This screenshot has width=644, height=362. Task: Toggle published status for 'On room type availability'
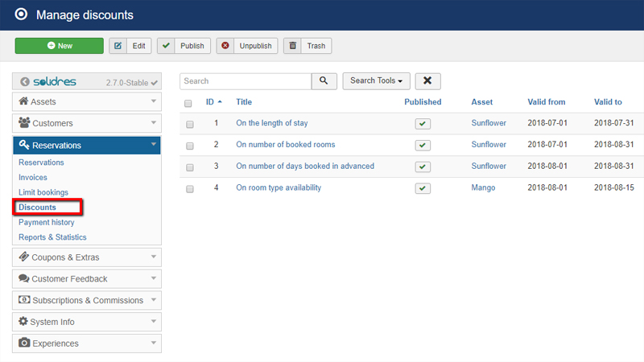[x=423, y=188]
